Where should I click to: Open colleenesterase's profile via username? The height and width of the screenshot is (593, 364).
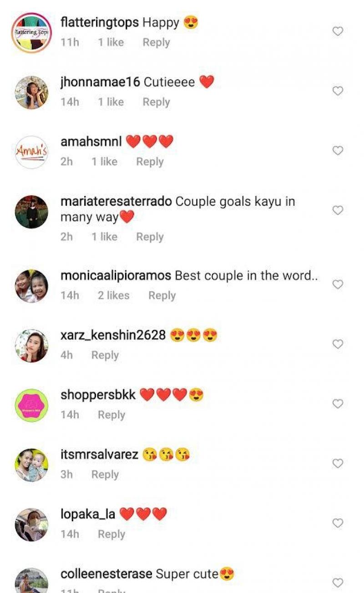click(x=106, y=574)
